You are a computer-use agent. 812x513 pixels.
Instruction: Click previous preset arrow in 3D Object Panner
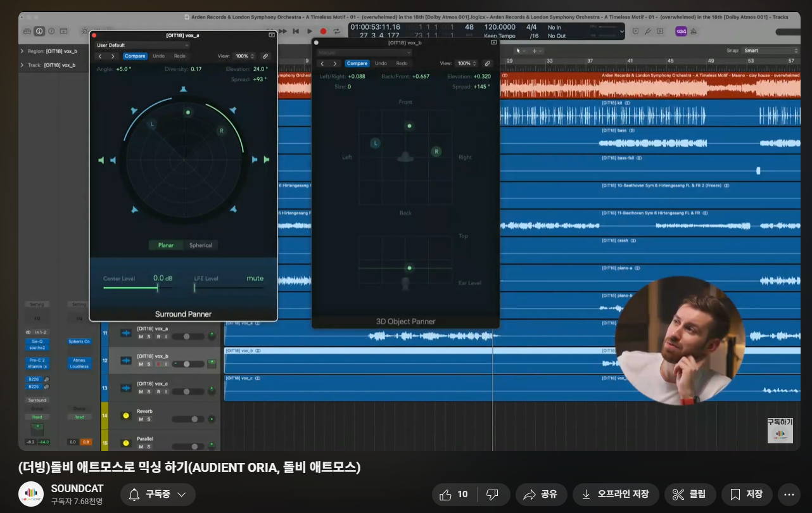point(322,63)
